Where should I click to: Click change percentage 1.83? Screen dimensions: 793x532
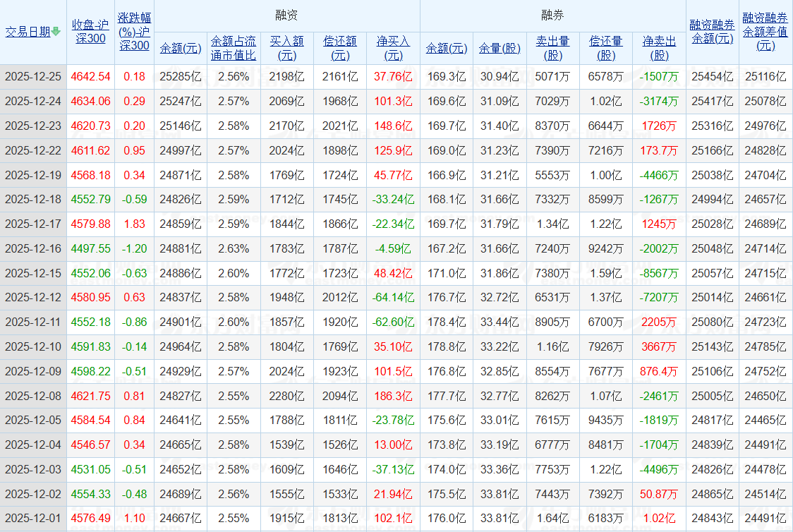coord(135,224)
